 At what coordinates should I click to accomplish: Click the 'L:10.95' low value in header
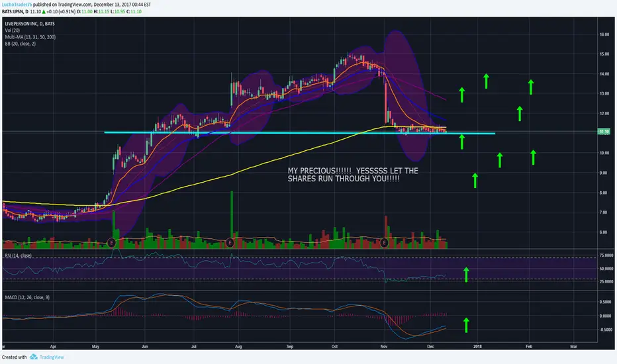pos(117,12)
